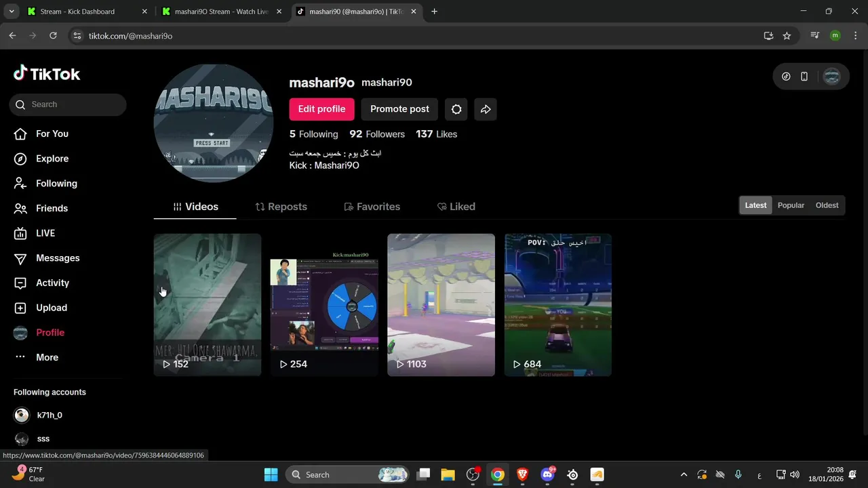Sort videos by Oldest
Viewport: 868px width, 488px height.
tap(827, 205)
